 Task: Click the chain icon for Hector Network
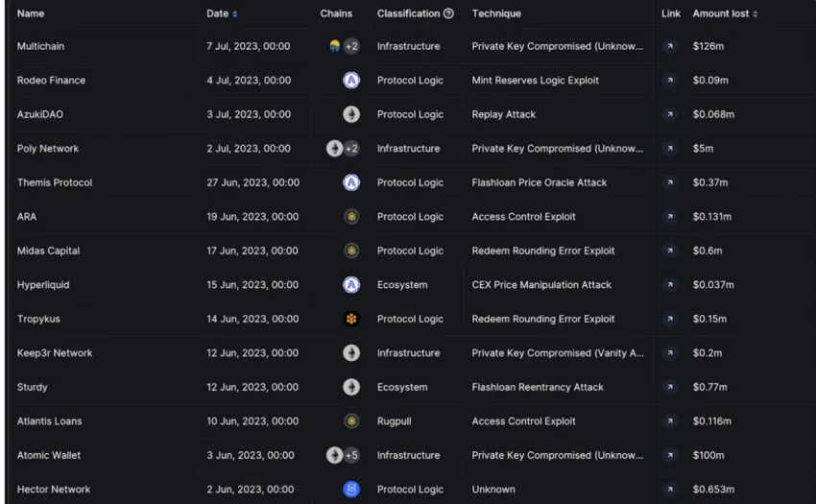[351, 490]
